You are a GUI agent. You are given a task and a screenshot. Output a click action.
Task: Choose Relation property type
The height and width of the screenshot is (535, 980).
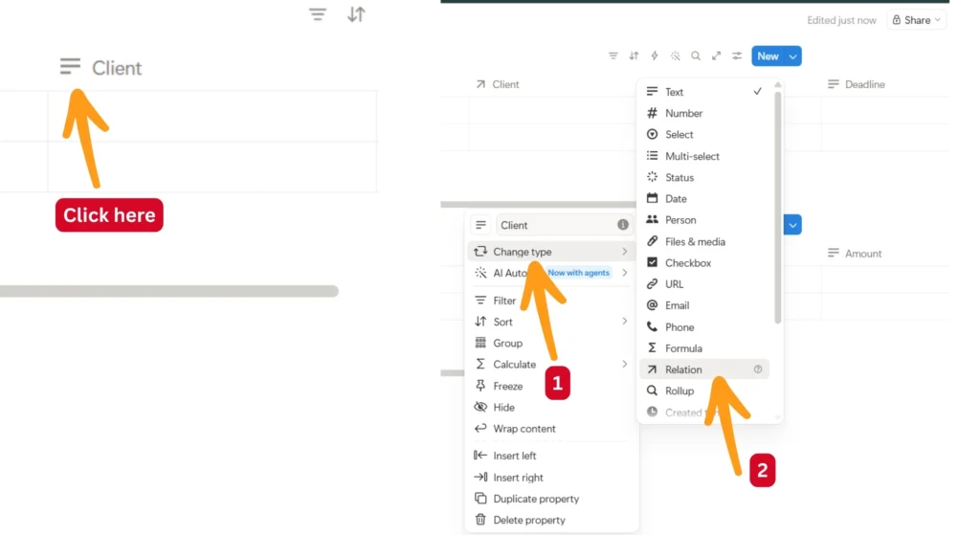click(x=704, y=369)
